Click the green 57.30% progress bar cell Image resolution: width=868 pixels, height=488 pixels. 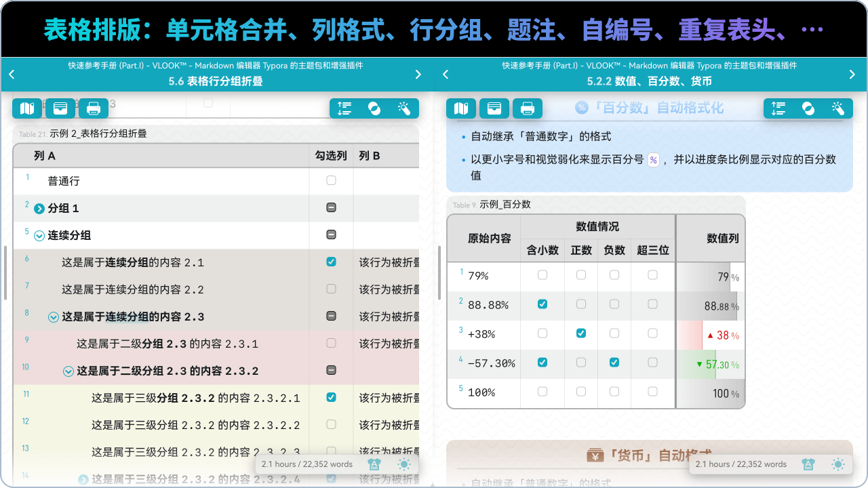pos(710,364)
